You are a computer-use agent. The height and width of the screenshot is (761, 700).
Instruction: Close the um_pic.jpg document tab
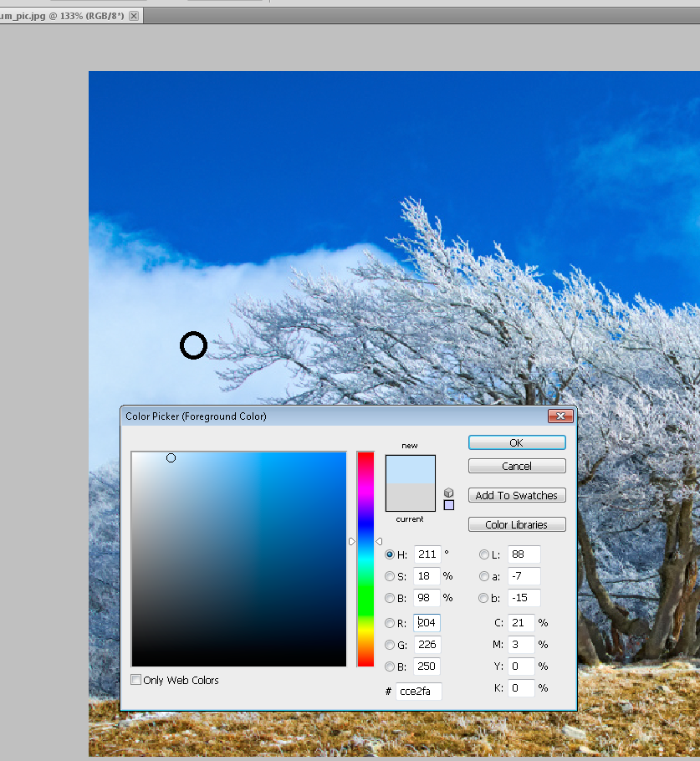[x=134, y=16]
